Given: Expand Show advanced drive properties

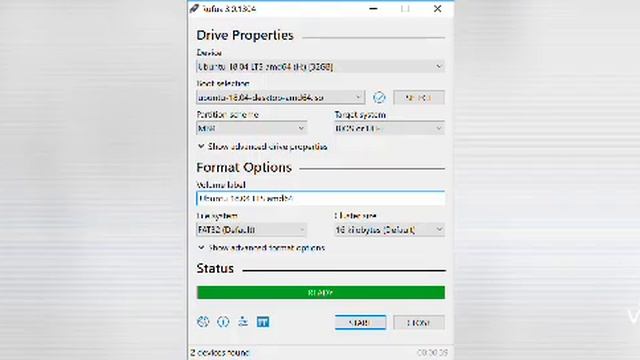Looking at the screenshot, I should coord(262,147).
